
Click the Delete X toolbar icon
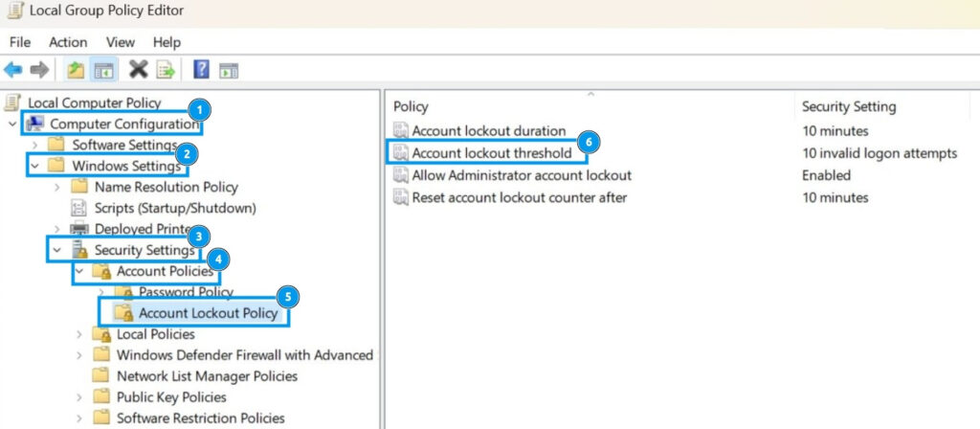[x=138, y=69]
